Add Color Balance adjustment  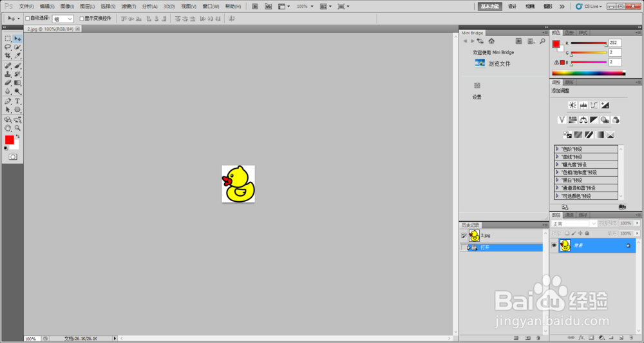click(583, 120)
